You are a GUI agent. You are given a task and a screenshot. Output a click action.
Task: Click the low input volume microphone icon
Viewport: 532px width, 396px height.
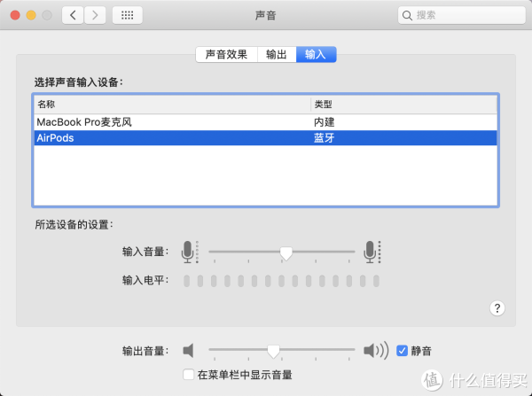(x=188, y=252)
